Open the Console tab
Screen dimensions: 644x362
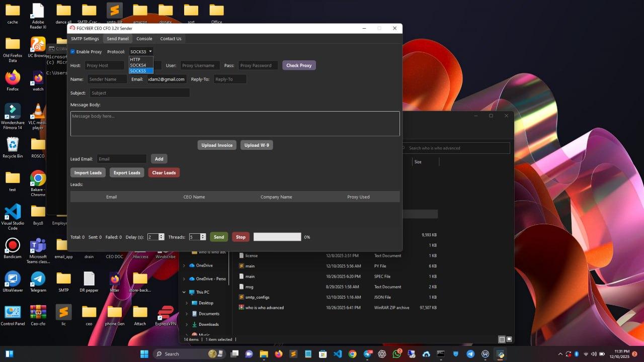pyautogui.click(x=144, y=39)
